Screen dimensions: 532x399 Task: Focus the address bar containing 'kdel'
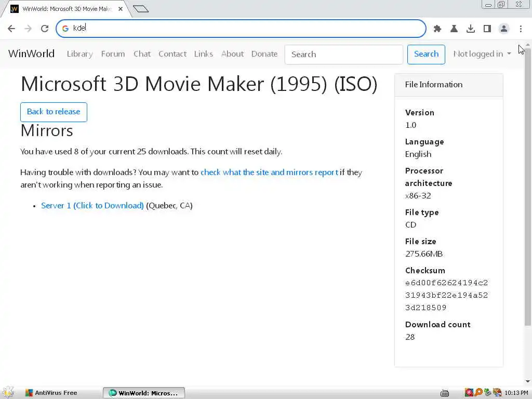[x=241, y=29]
